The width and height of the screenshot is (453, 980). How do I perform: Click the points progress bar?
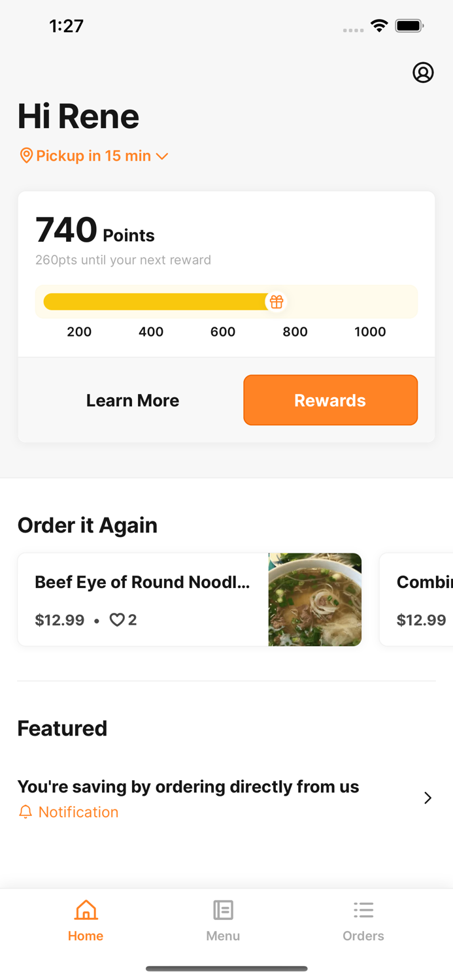pos(196,301)
